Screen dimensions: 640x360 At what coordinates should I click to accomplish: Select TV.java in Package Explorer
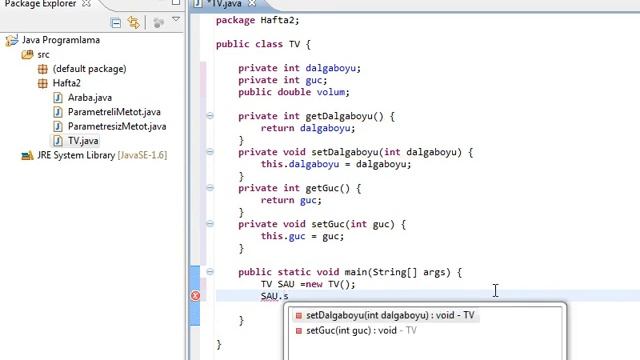point(83,140)
